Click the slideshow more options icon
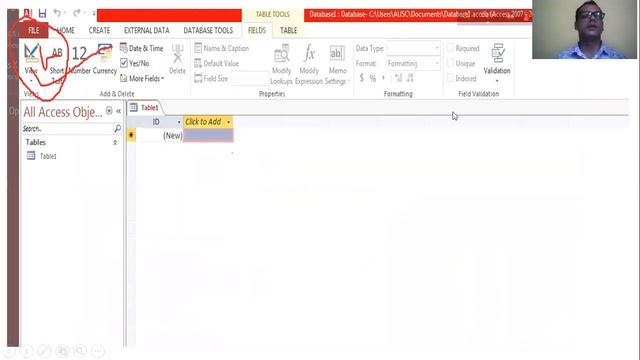The height and width of the screenshot is (360, 640). click(98, 351)
